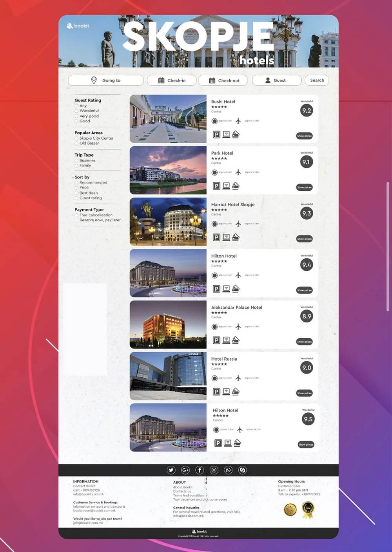
Task: Click the Search button
Action: (x=317, y=80)
